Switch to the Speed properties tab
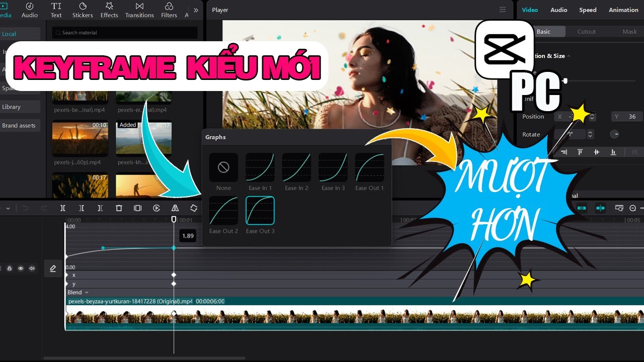 point(588,10)
